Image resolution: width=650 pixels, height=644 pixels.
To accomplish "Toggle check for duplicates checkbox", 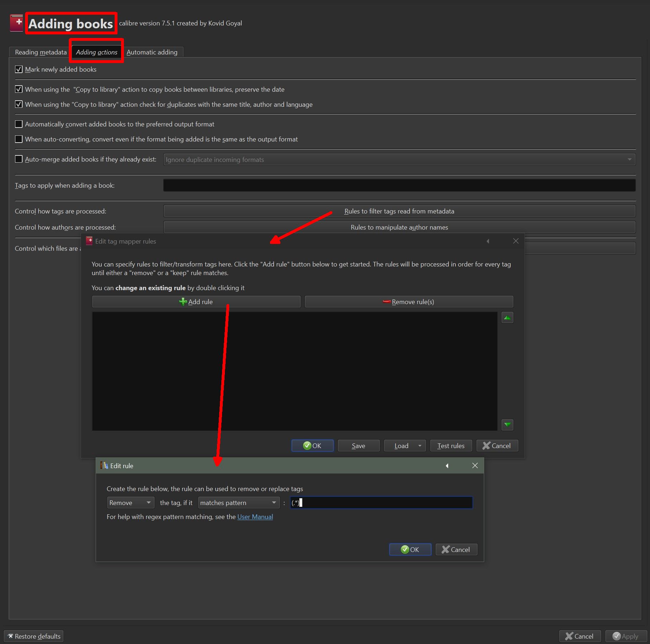I will click(19, 104).
